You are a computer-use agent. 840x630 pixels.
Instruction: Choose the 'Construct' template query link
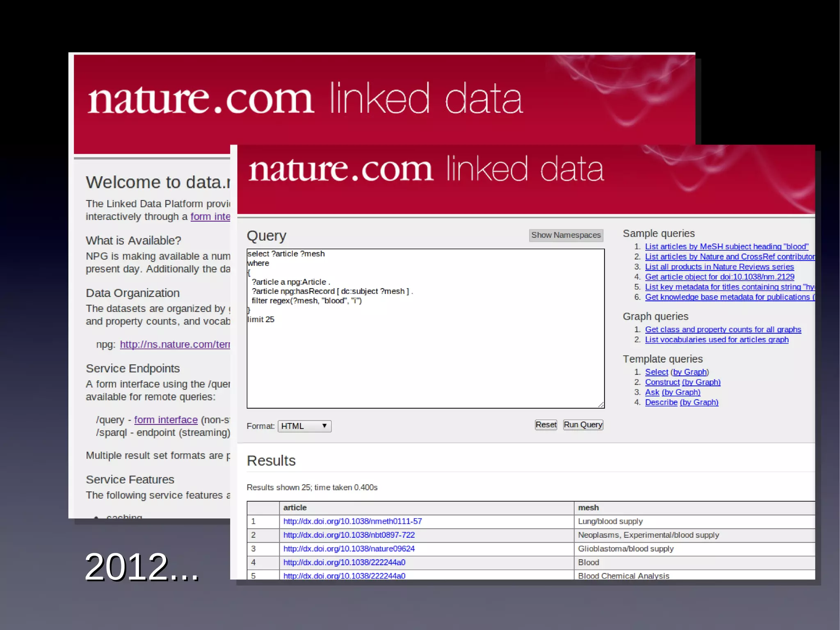(662, 383)
